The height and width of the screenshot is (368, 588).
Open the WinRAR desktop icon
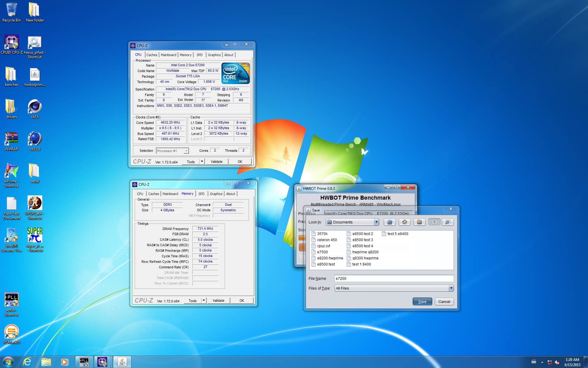click(12, 141)
